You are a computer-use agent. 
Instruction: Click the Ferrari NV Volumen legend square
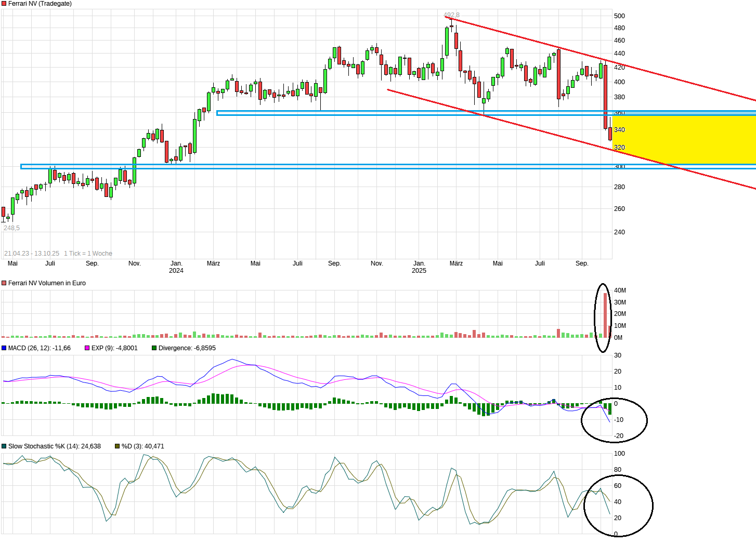pyautogui.click(x=4, y=283)
